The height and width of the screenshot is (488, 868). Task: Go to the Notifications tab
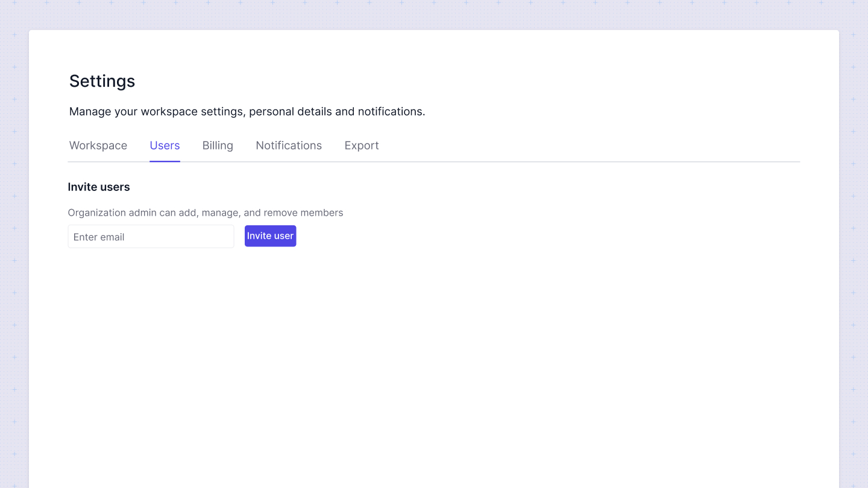[x=289, y=145]
